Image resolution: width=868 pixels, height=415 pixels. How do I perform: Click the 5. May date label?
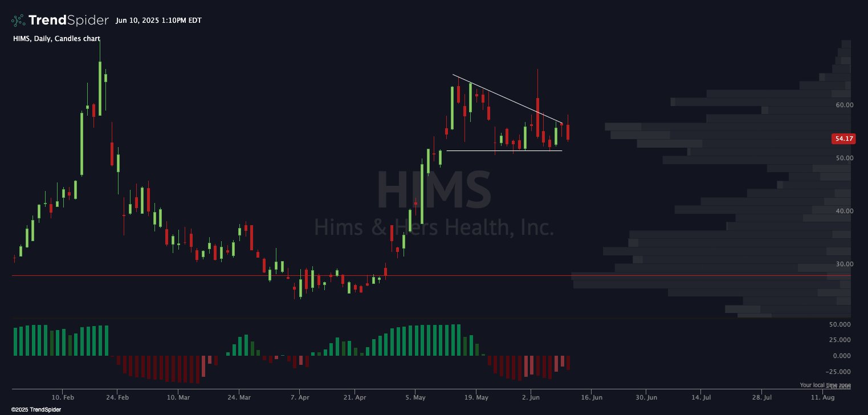coord(415,397)
